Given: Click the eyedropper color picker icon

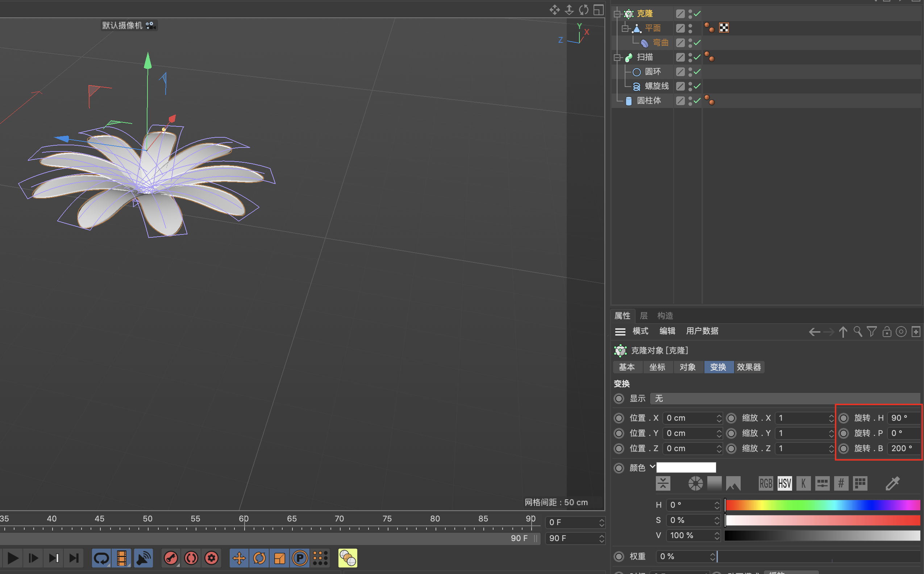Looking at the screenshot, I should 892,484.
